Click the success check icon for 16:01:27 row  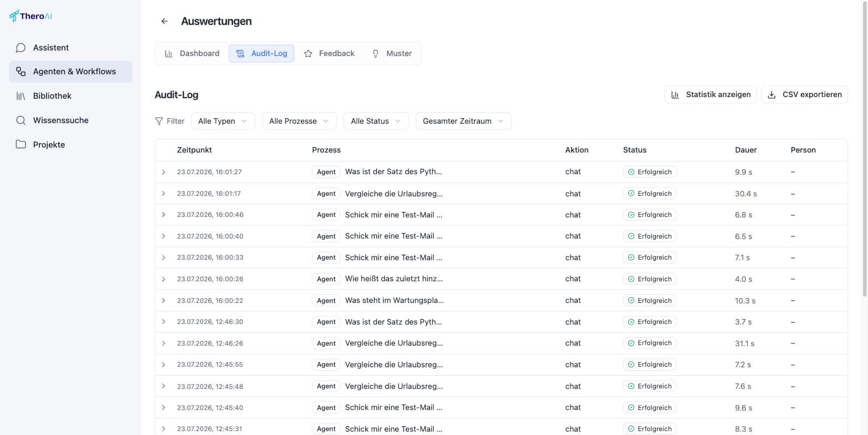[631, 172]
